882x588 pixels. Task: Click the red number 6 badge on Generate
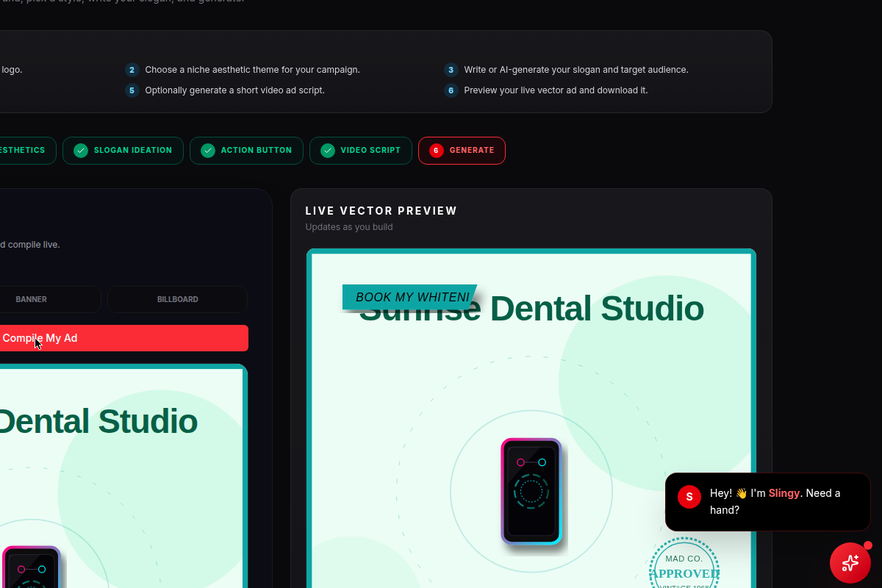click(437, 151)
